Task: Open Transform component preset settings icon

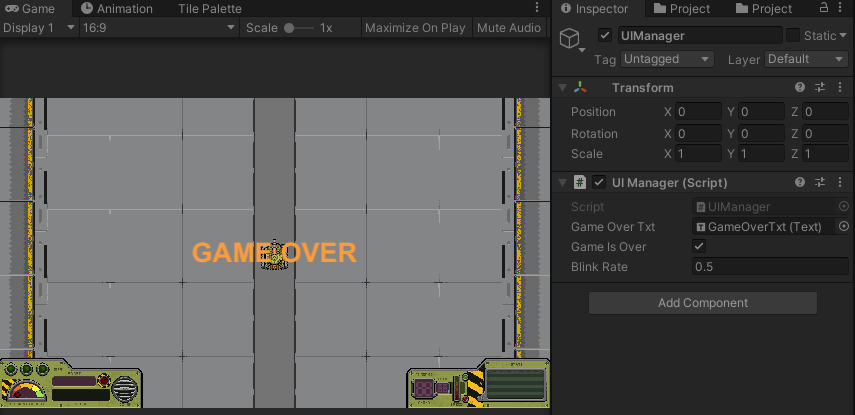Action: (x=820, y=87)
